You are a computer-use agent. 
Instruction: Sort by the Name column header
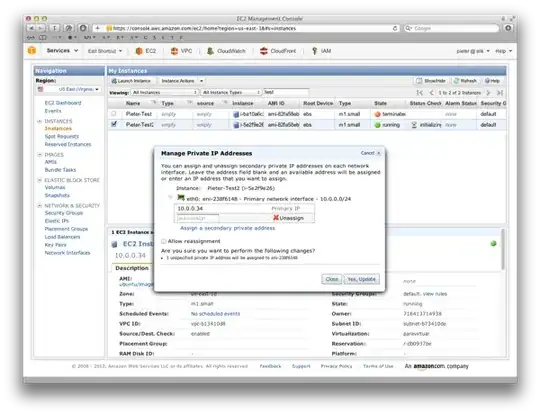tap(133, 103)
